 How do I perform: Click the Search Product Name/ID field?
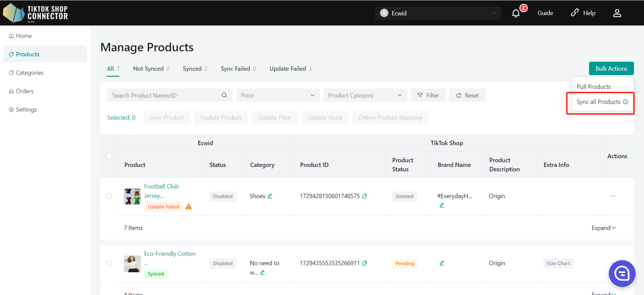(x=170, y=95)
